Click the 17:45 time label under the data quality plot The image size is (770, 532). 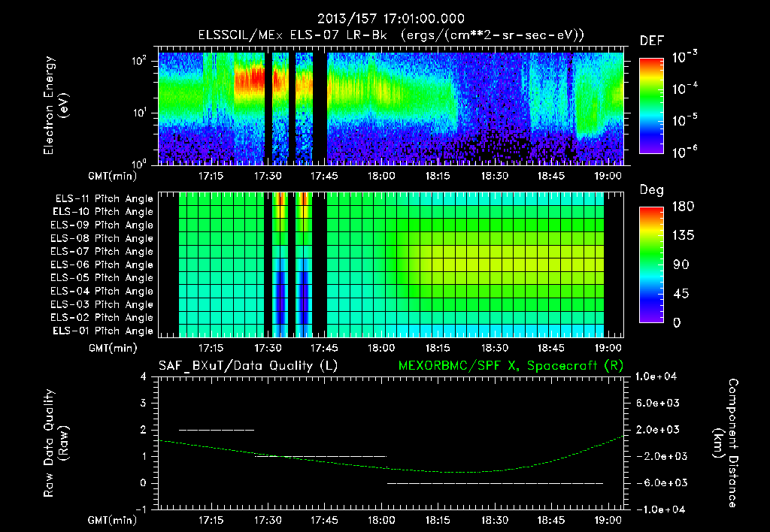[x=324, y=520]
